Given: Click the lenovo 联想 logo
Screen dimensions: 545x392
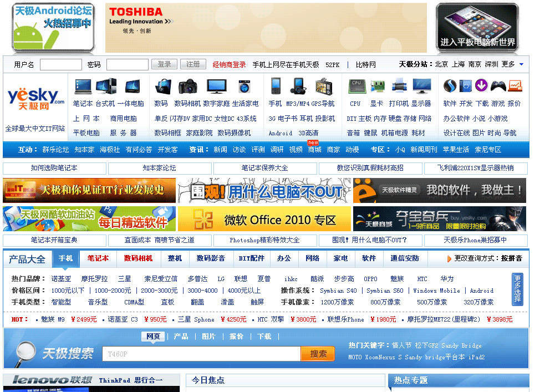Looking at the screenshot, I should click(x=53, y=379).
